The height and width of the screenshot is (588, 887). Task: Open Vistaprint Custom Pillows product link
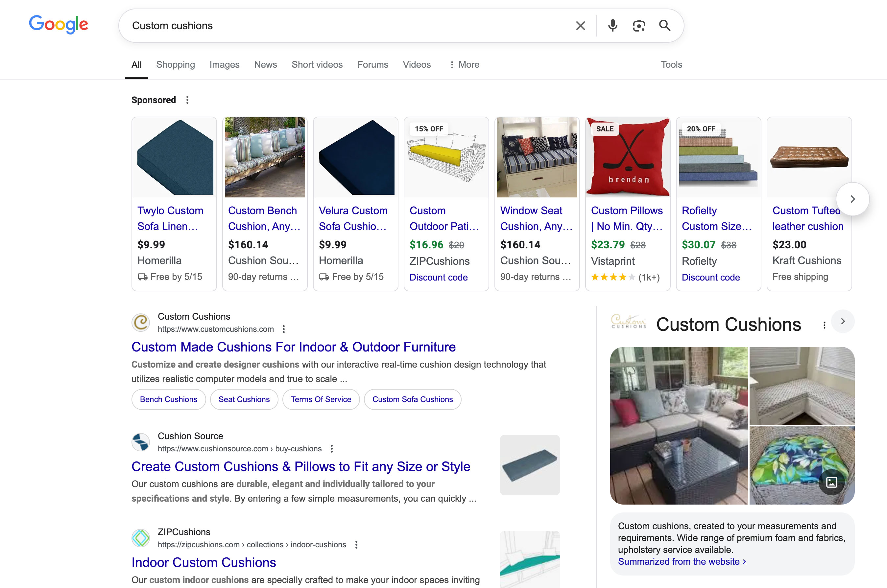[x=627, y=218]
